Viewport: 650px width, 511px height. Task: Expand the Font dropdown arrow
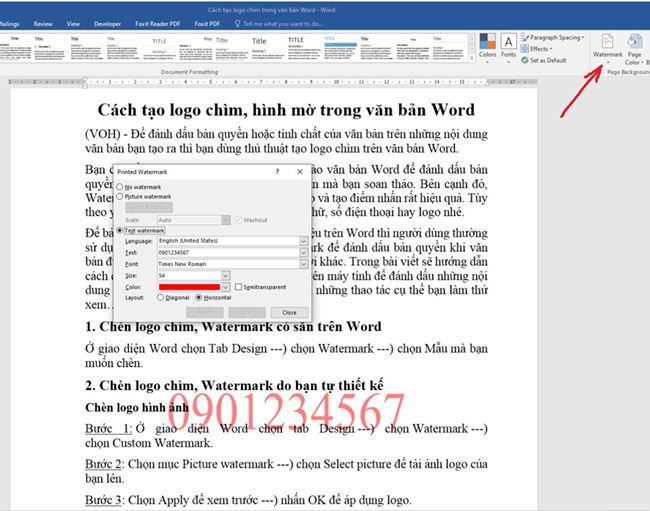[x=303, y=264]
